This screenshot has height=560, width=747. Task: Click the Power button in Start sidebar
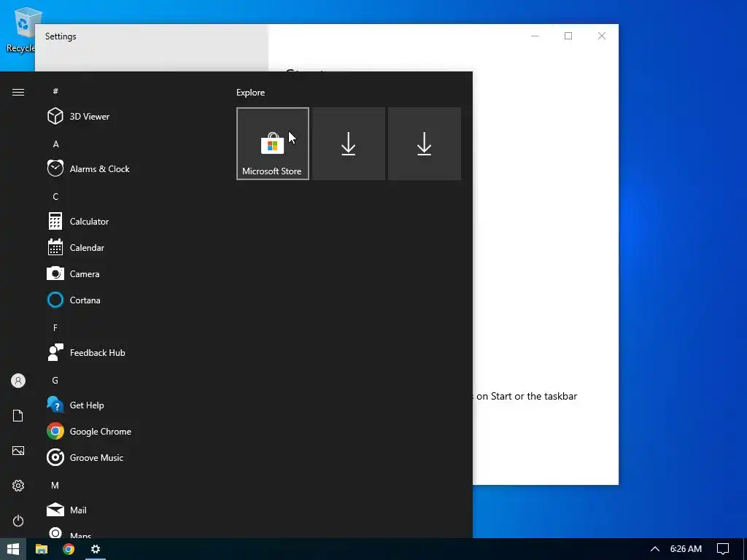coord(18,521)
